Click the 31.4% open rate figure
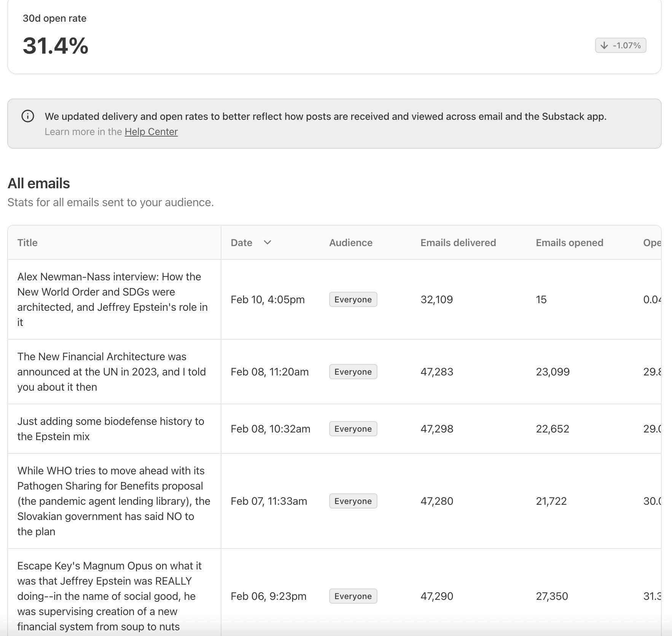This screenshot has height=636, width=672. (x=56, y=46)
